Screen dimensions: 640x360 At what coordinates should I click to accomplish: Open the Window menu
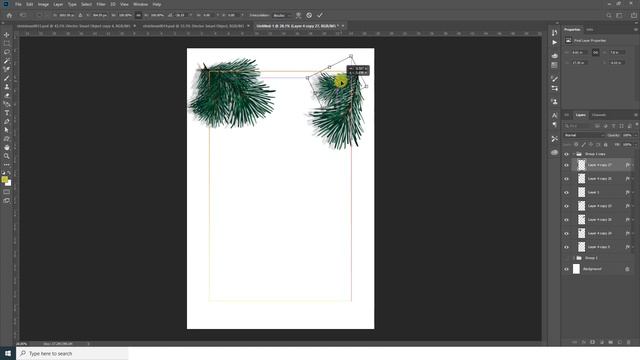tap(140, 4)
